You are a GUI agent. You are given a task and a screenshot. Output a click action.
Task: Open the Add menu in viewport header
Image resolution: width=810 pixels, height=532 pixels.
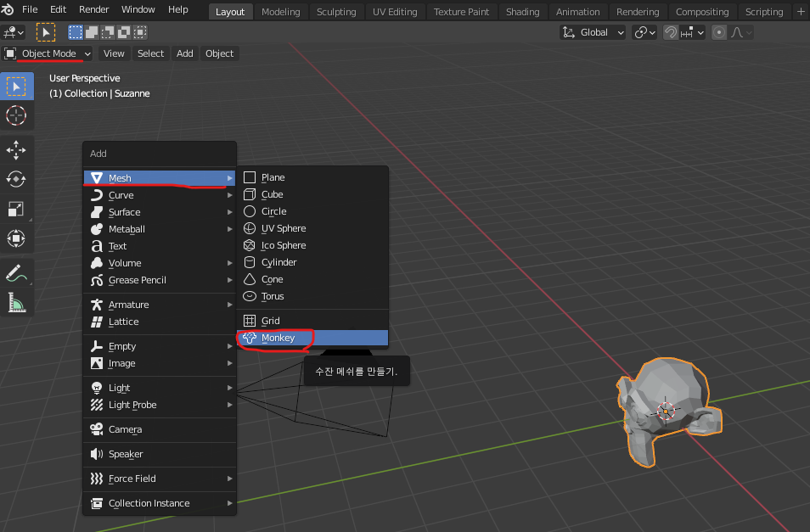tap(184, 53)
